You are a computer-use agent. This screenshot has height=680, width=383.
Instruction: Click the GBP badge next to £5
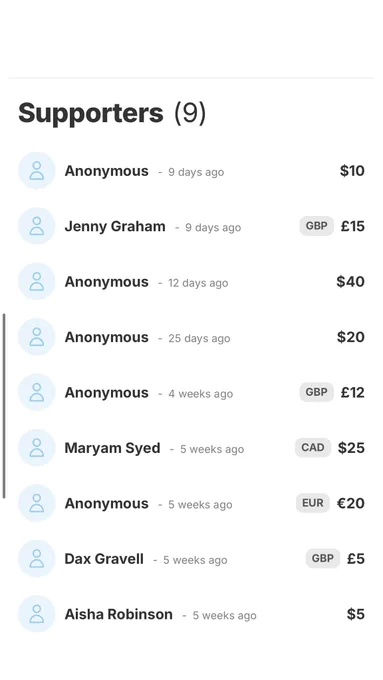coord(323,559)
